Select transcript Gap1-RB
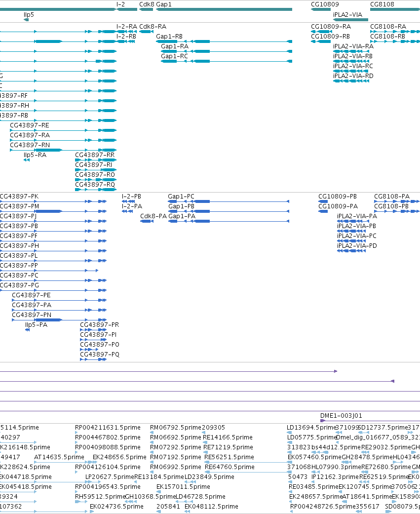The width and height of the screenshot is (420, 514). point(169,37)
